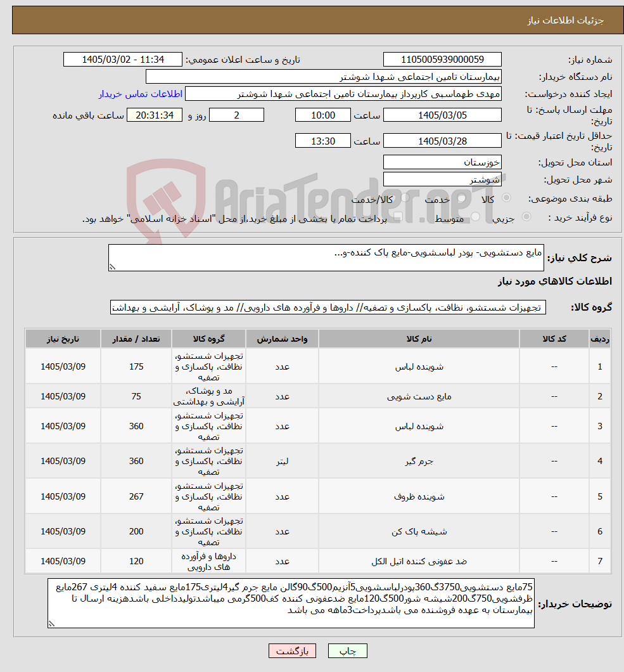Open اطلاعات تماس خریدار link
The image size is (624, 672).
click(x=141, y=94)
